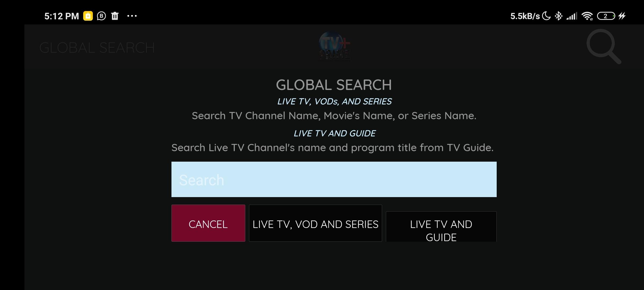Click the Search input field
The image size is (644, 290).
point(334,179)
